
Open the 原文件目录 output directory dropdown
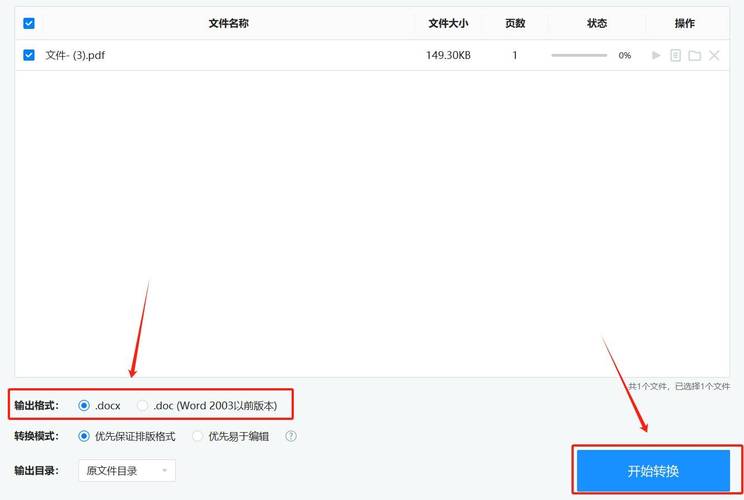coord(127,471)
